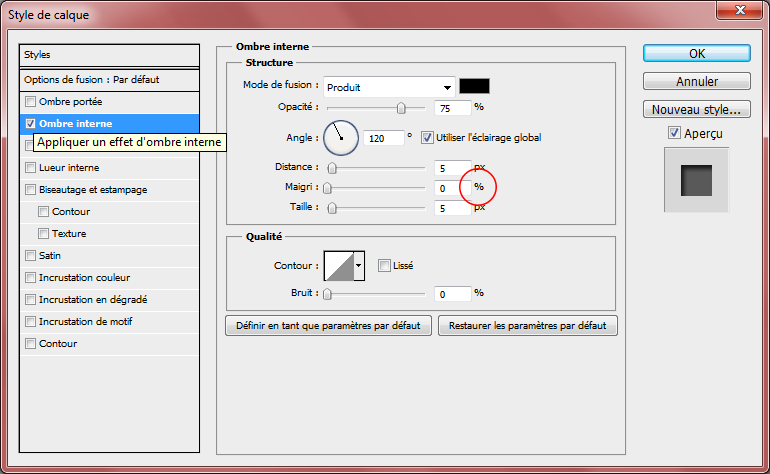Toggle Utiliser l'éclairage global checkbox
770x474 pixels.
427,137
